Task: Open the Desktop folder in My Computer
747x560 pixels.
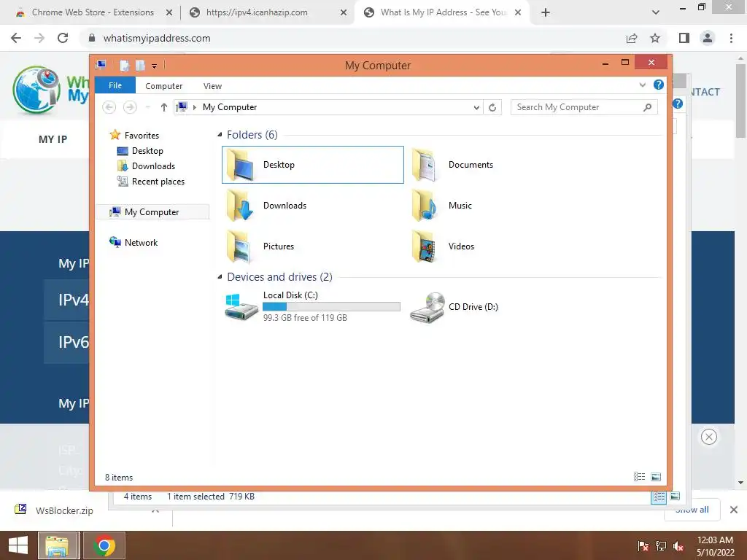Action: [312, 165]
